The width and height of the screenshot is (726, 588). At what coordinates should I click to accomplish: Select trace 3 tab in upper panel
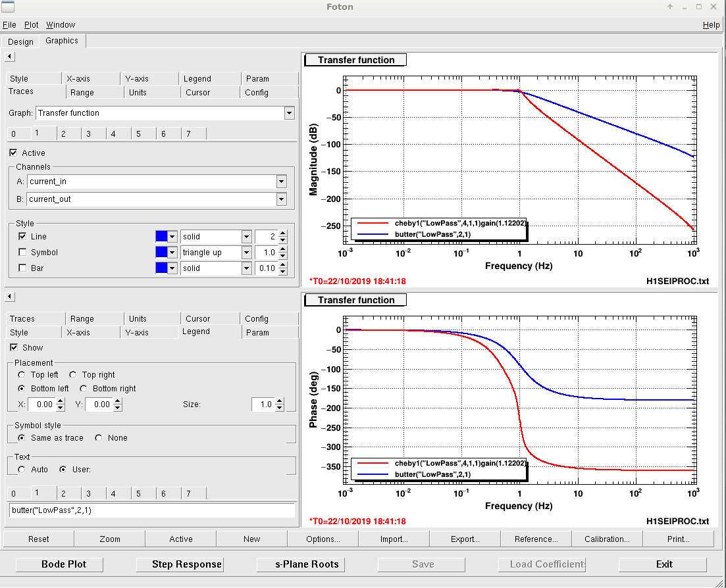click(88, 134)
